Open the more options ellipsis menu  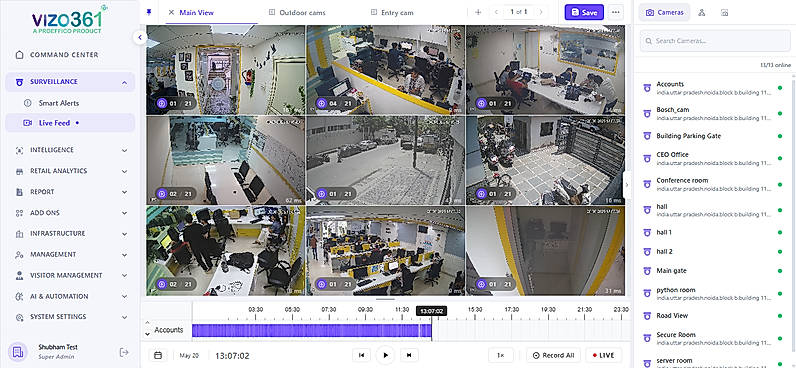point(616,12)
